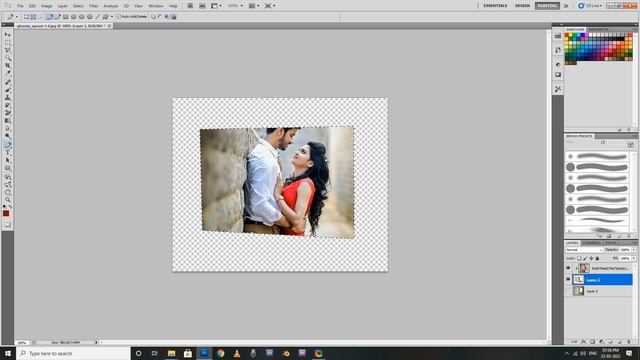
Task: Open Chrome in Windows taskbar
Action: [221, 353]
